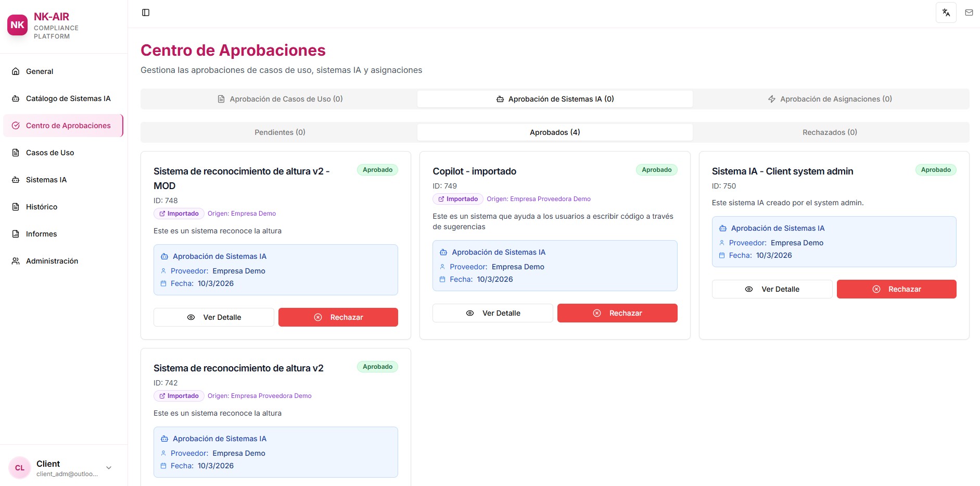View details of system ID 748
This screenshot has height=486, width=980.
point(214,317)
